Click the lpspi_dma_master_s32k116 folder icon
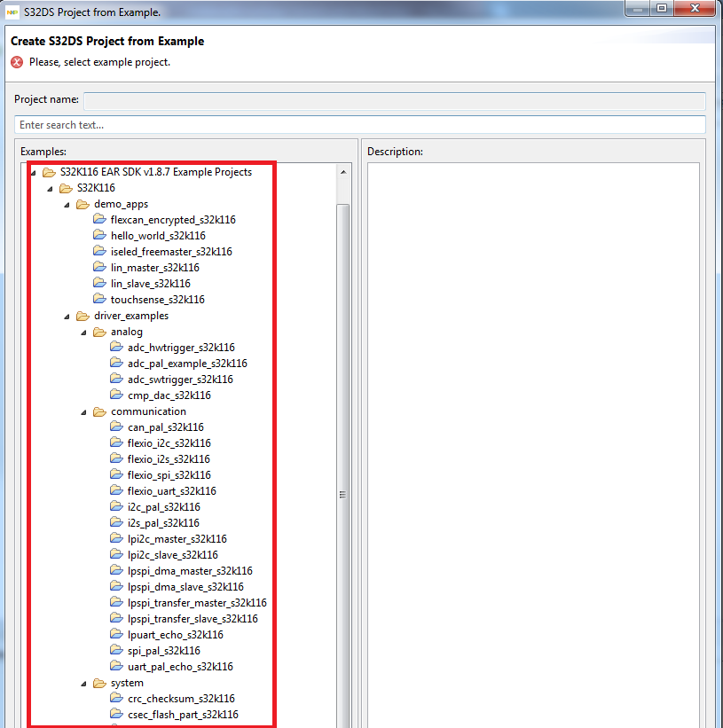 point(116,570)
